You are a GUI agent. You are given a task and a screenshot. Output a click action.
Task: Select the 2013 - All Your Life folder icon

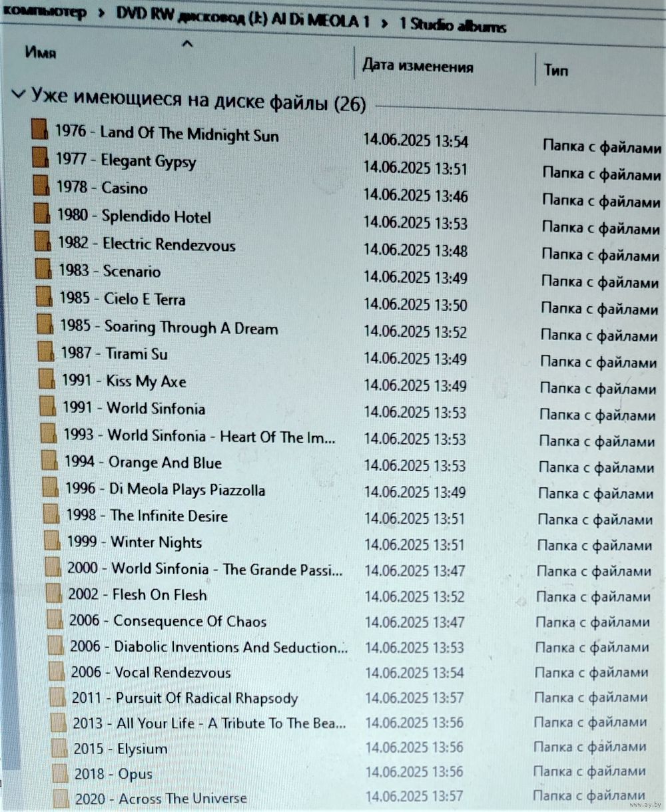pos(59,722)
